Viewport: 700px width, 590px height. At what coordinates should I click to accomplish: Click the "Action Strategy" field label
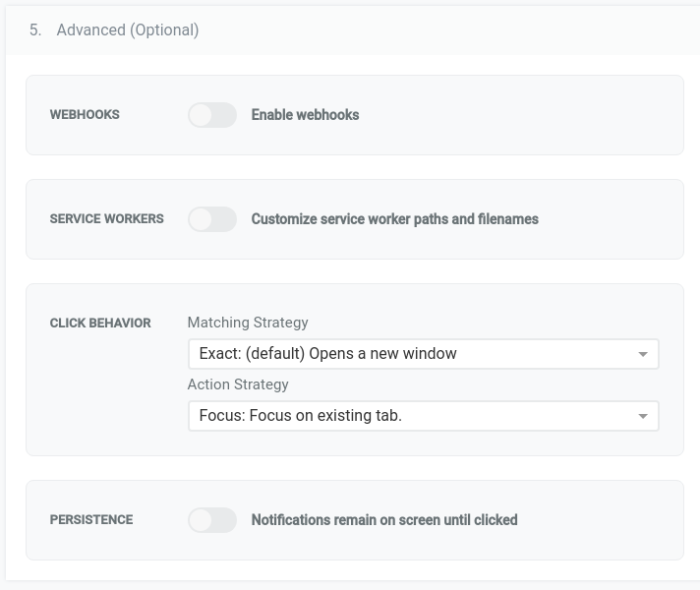point(238,384)
